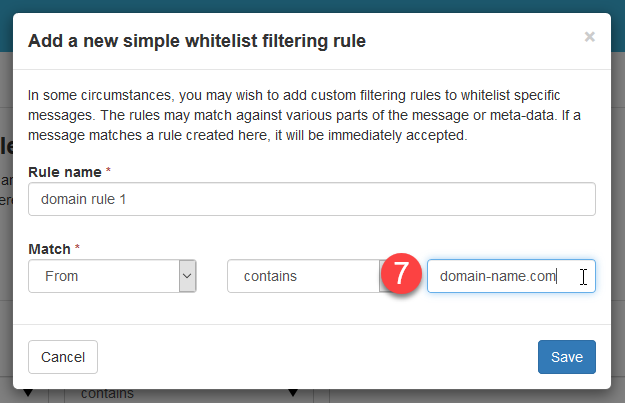Viewport: 625px width, 403px height.
Task: Click the required asterisk beside Rule name
Action: coord(108,172)
